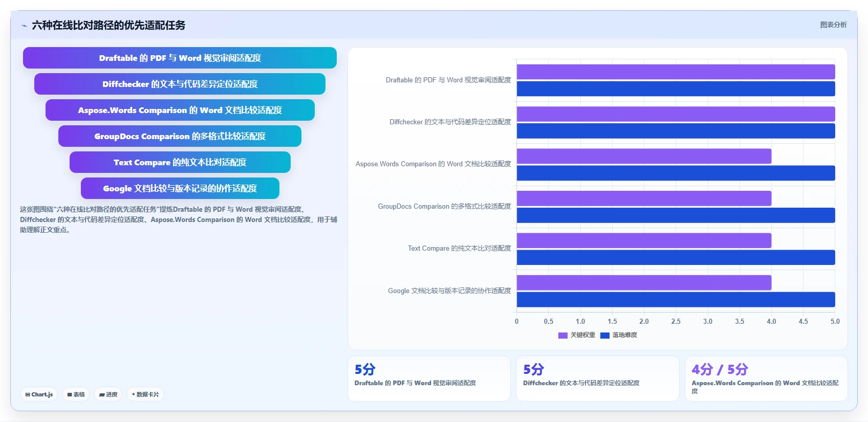Click the chart axis label Aspose.Words Comparison

click(x=433, y=164)
